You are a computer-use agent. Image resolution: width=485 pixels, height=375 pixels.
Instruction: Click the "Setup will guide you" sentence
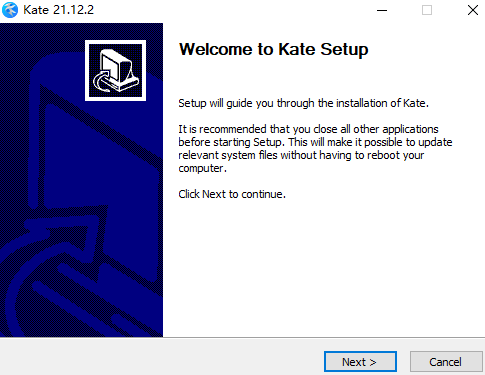pos(303,103)
